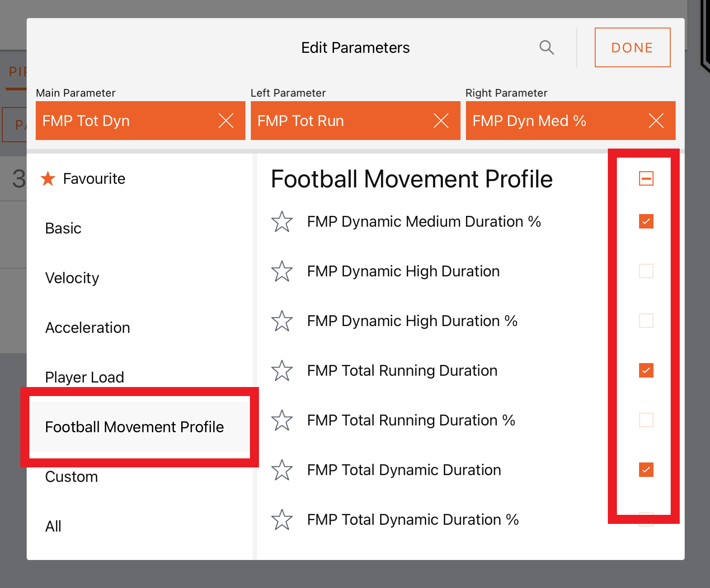Image resolution: width=710 pixels, height=588 pixels.
Task: Check FMP Dynamic High Duration checkbox
Action: 646,271
